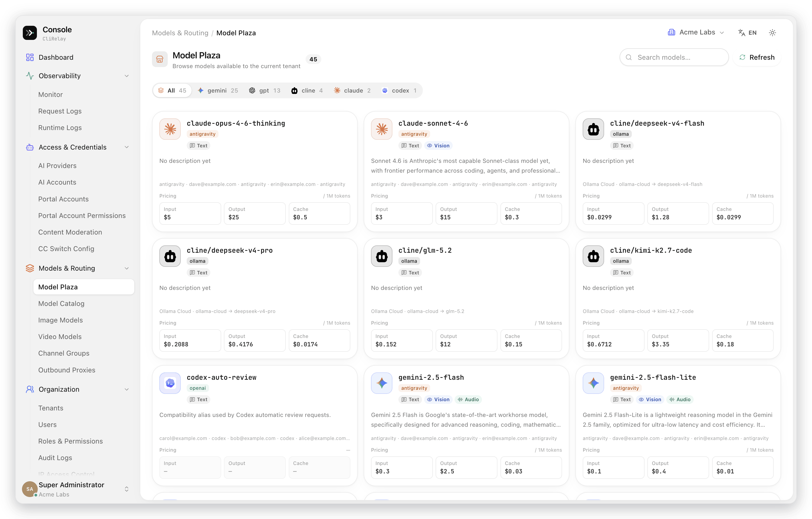Open Runtime Logs in sidebar
Viewport: 812px width, 519px height.
click(x=60, y=128)
